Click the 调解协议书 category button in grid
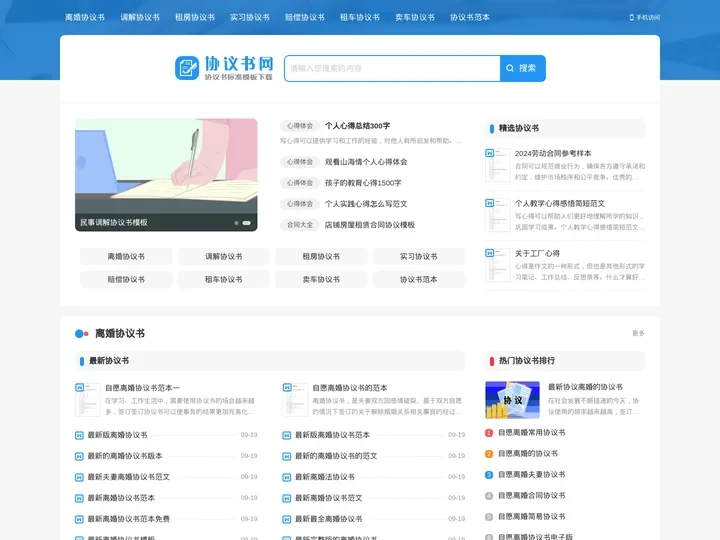720x540 pixels. coord(224,256)
